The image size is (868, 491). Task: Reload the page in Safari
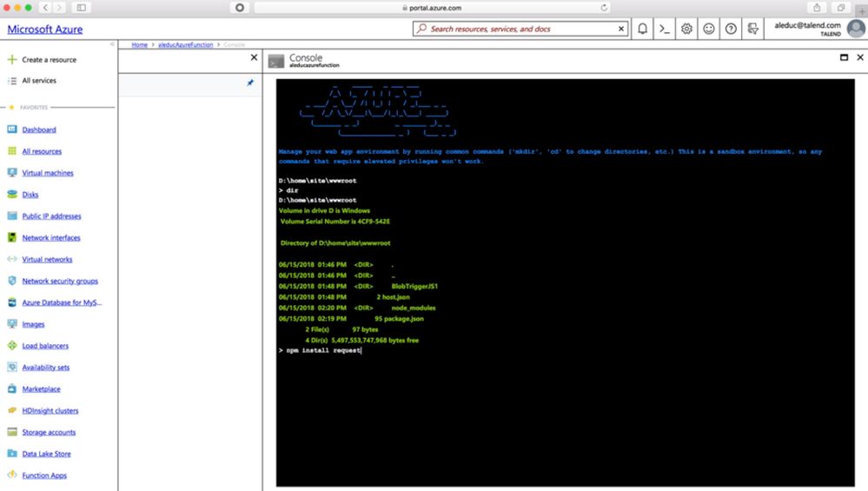604,8
